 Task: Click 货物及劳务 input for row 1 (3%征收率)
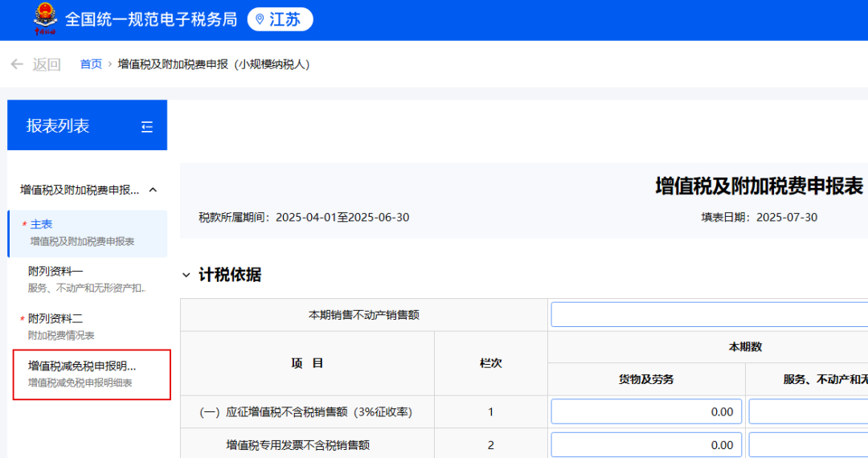(646, 412)
